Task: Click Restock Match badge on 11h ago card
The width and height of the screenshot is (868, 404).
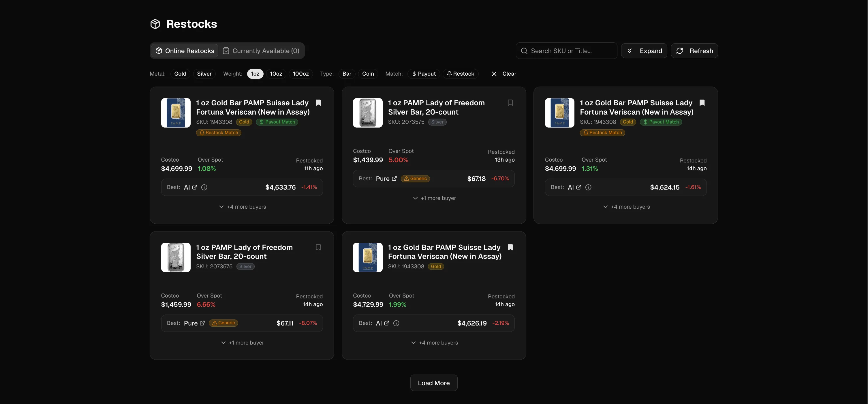Action: pyautogui.click(x=218, y=132)
